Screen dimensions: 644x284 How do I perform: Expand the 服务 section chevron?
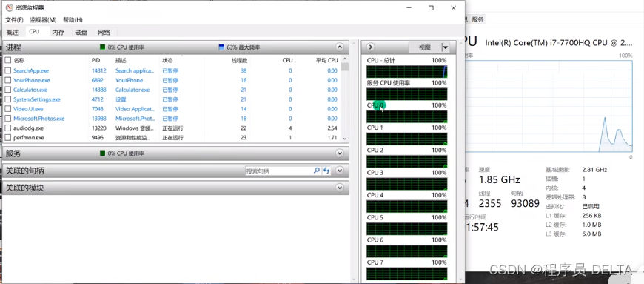(x=339, y=153)
